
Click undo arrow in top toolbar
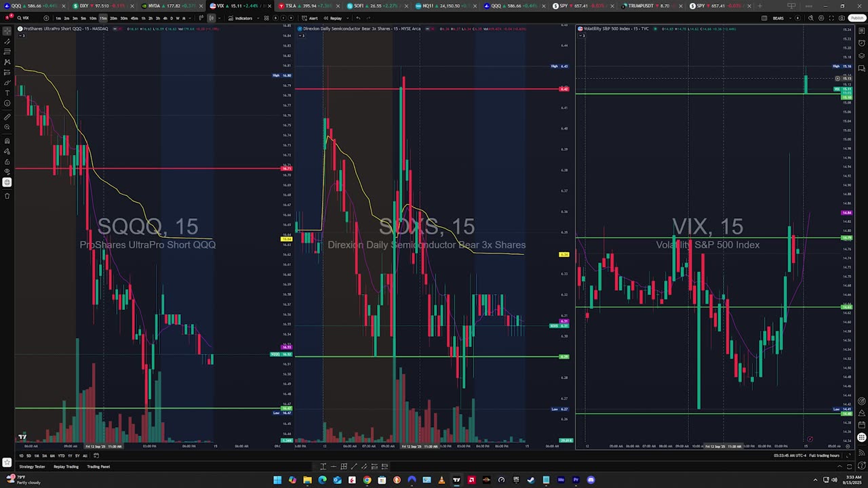point(357,18)
